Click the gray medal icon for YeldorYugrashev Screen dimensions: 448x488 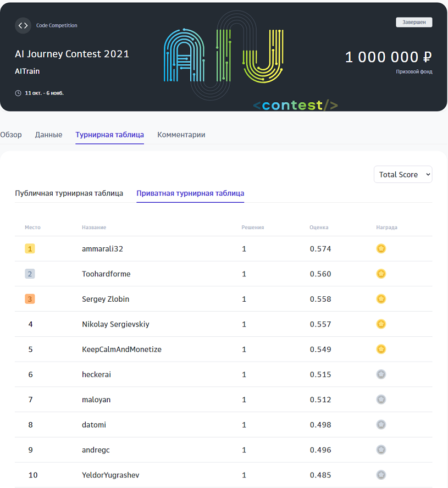(381, 475)
